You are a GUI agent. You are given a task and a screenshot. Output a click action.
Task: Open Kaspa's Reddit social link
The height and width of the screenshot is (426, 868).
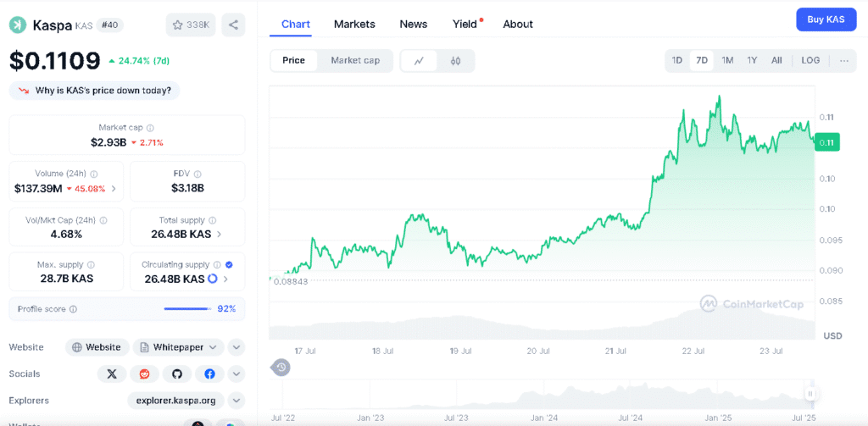(144, 374)
